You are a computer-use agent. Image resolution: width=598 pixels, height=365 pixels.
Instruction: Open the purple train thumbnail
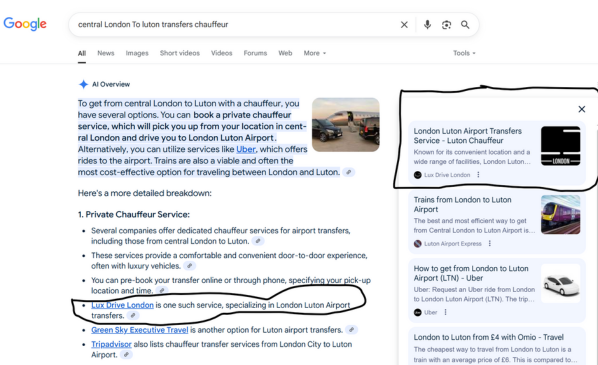click(561, 214)
